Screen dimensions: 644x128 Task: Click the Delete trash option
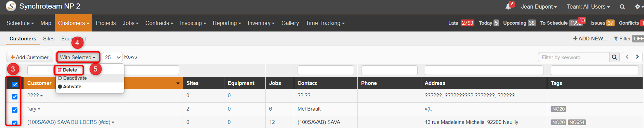tap(67, 70)
